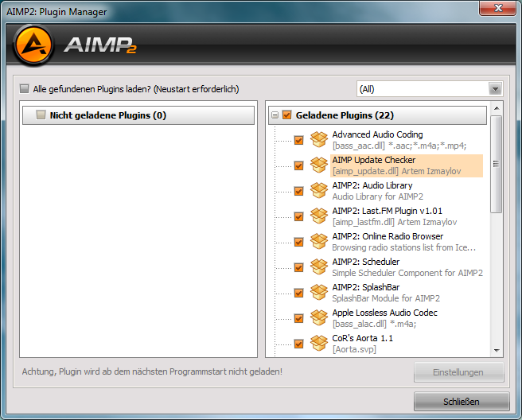Image resolution: width=522 pixels, height=420 pixels.
Task: Click the Apple Lossless Audio Codec box icon
Action: pyautogui.click(x=319, y=318)
